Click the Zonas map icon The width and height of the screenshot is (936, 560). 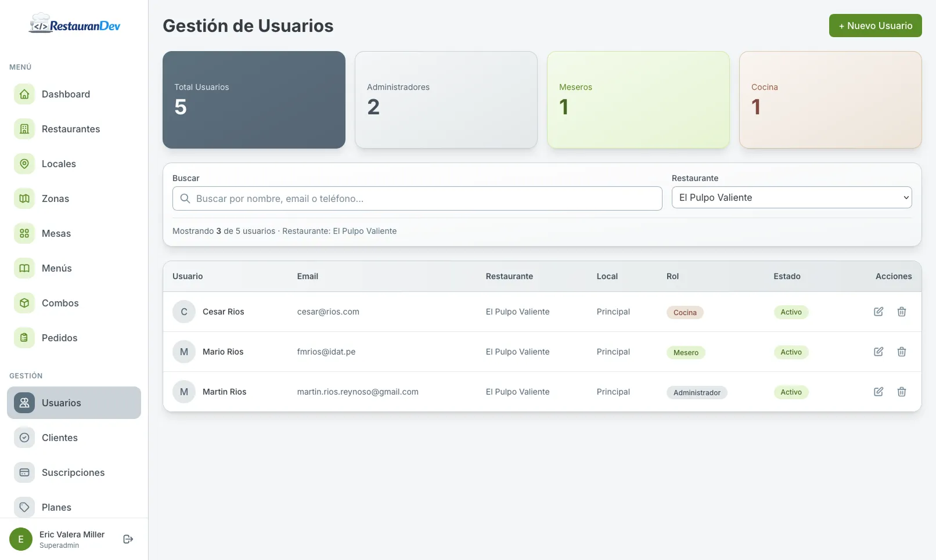(x=24, y=198)
